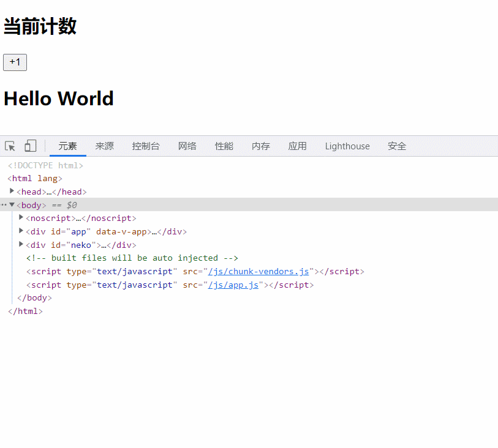Select the 内存 tab
The width and height of the screenshot is (498, 448).
pos(261,146)
